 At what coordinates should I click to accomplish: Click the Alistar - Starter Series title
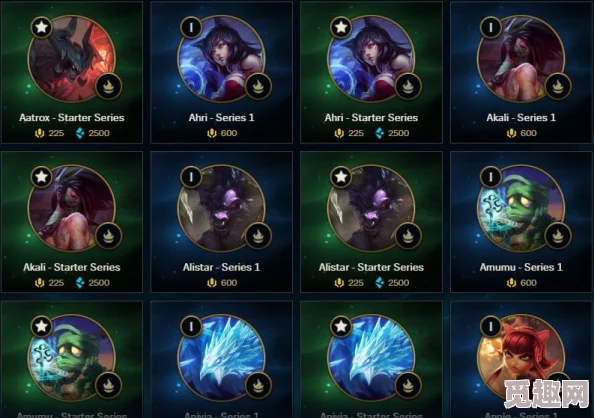click(371, 267)
